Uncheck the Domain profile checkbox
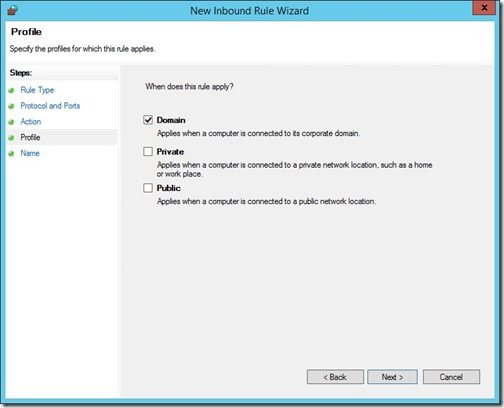 [148, 120]
